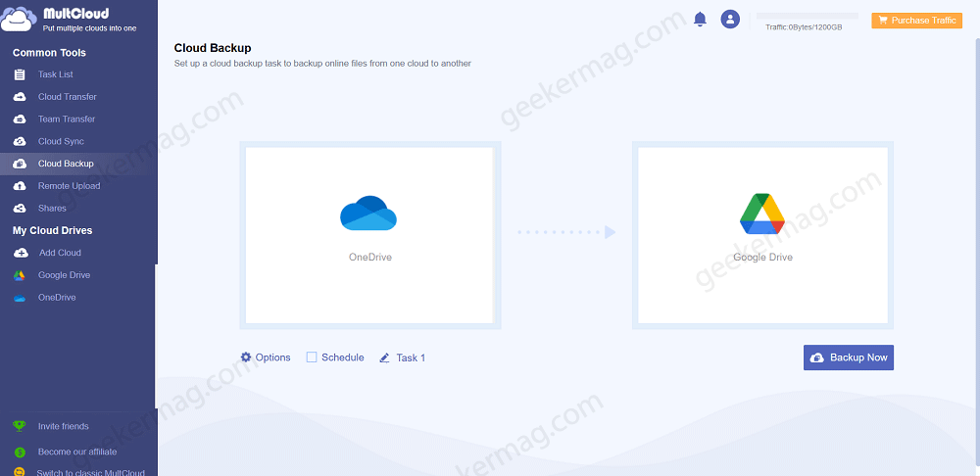Click Switch to classic MultCloud link
The width and height of the screenshot is (980, 476).
(x=90, y=473)
